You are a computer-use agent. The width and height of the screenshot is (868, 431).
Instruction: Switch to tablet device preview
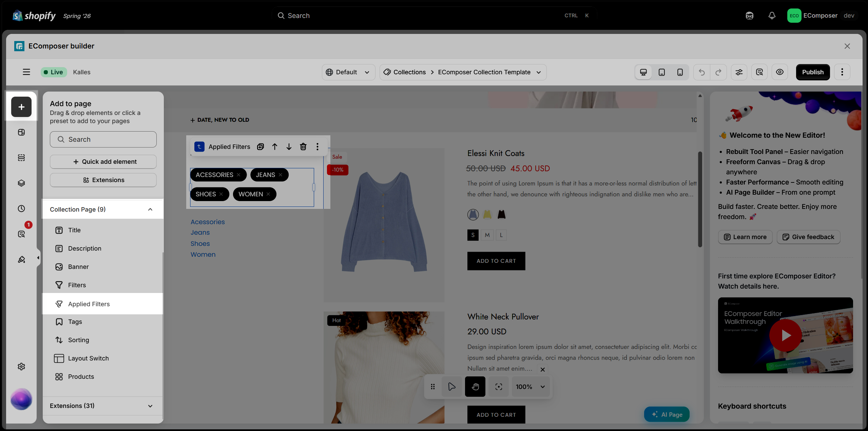point(661,72)
